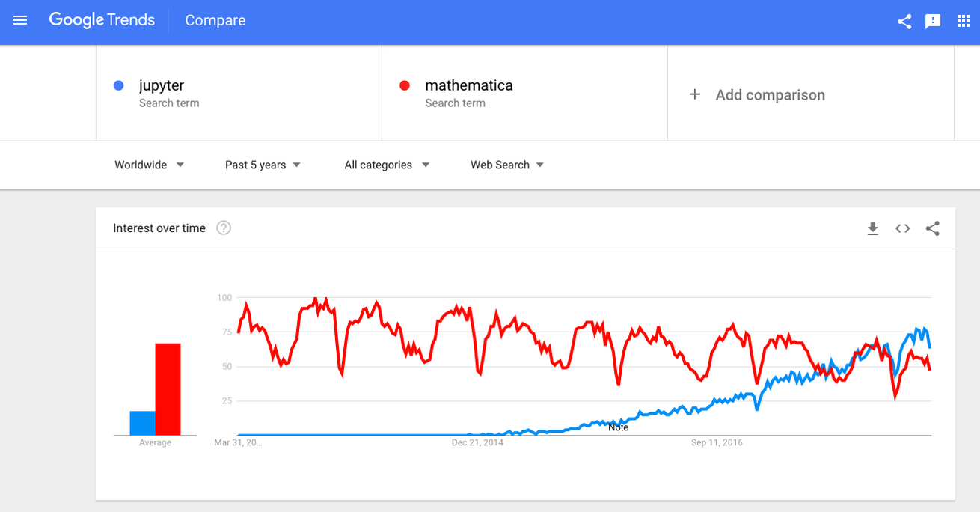Open the send feedback icon
The width and height of the screenshot is (980, 512).
pos(933,21)
